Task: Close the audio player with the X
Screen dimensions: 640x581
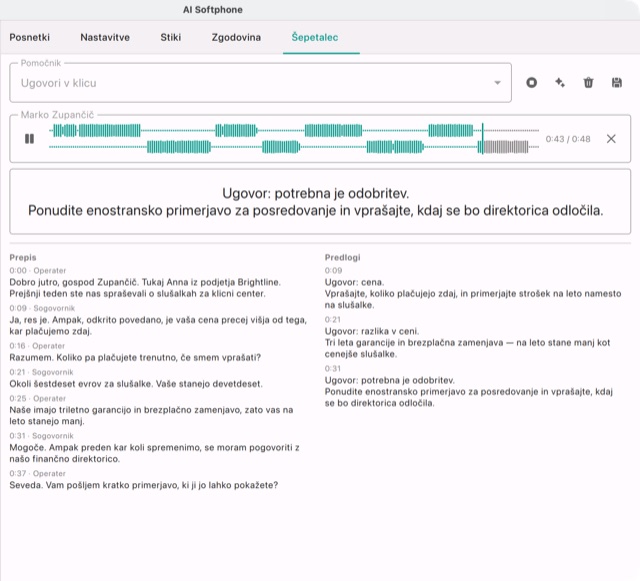Action: pos(611,139)
